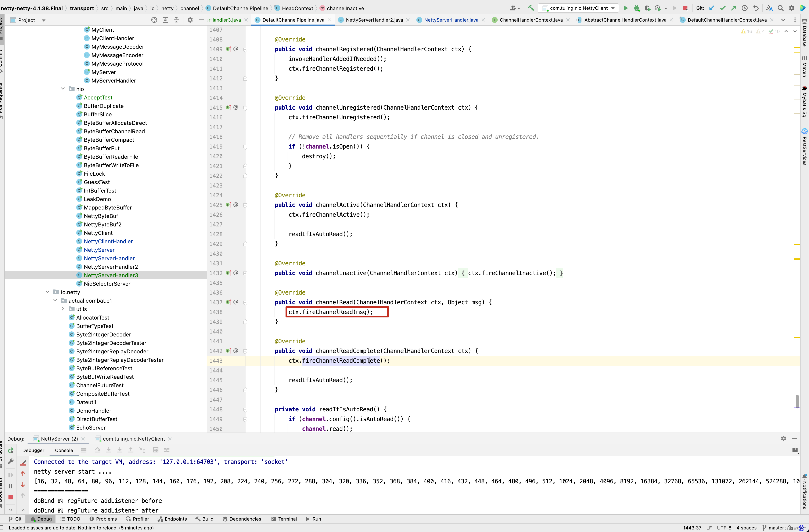Pause program in debug side toolbar
Viewport: 809px width, 532px height.
click(11, 486)
